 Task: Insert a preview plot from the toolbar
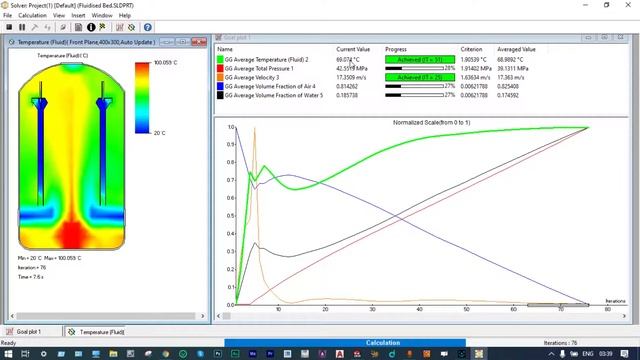coord(131,27)
